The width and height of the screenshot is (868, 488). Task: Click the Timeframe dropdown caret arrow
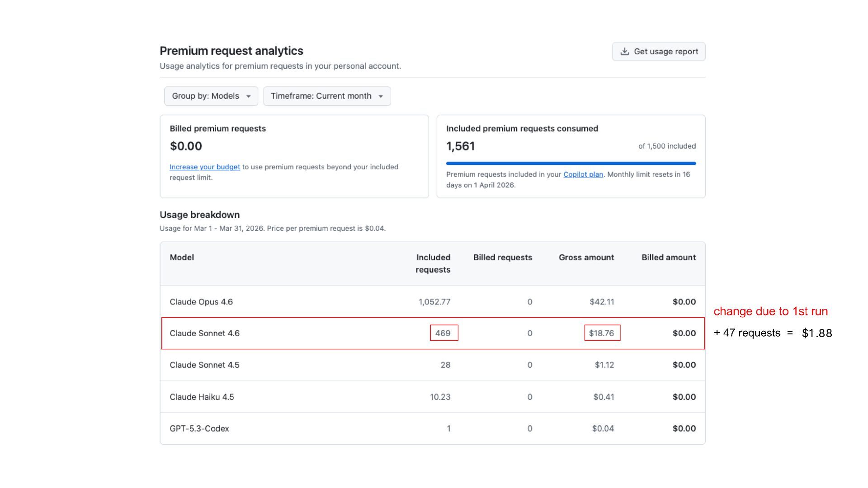point(381,97)
